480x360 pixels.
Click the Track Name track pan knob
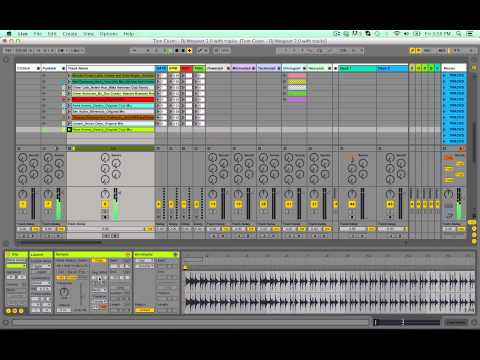105,194
